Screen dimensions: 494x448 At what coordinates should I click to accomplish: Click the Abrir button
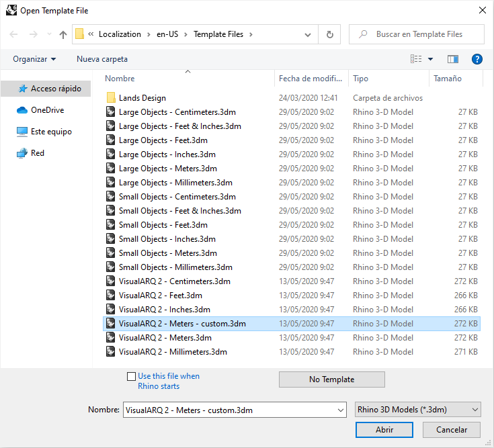[384, 430]
